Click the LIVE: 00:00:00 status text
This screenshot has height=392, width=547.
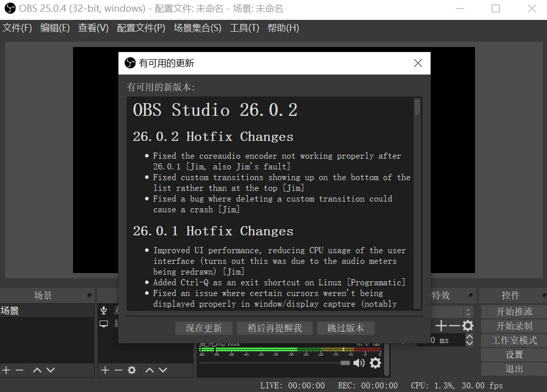click(x=292, y=385)
